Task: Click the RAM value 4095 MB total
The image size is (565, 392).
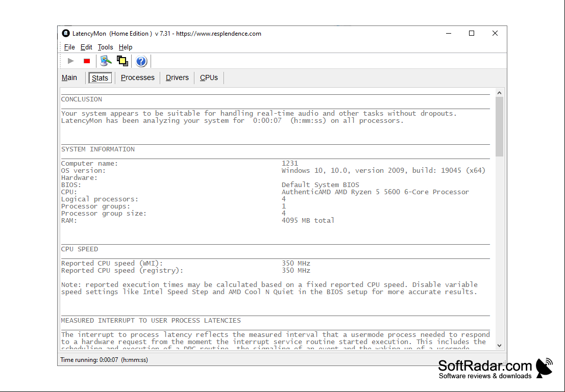Action: tap(308, 220)
